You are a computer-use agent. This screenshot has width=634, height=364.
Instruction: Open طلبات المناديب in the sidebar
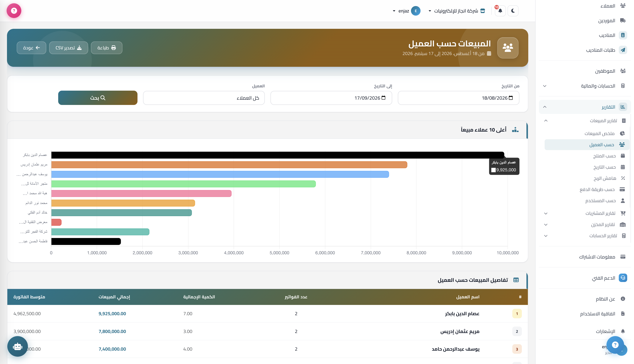click(584, 50)
